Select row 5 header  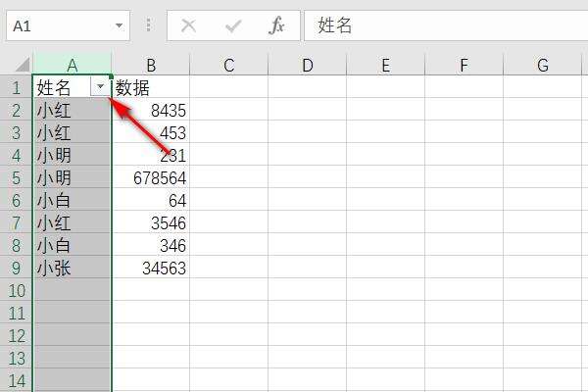click(x=16, y=177)
